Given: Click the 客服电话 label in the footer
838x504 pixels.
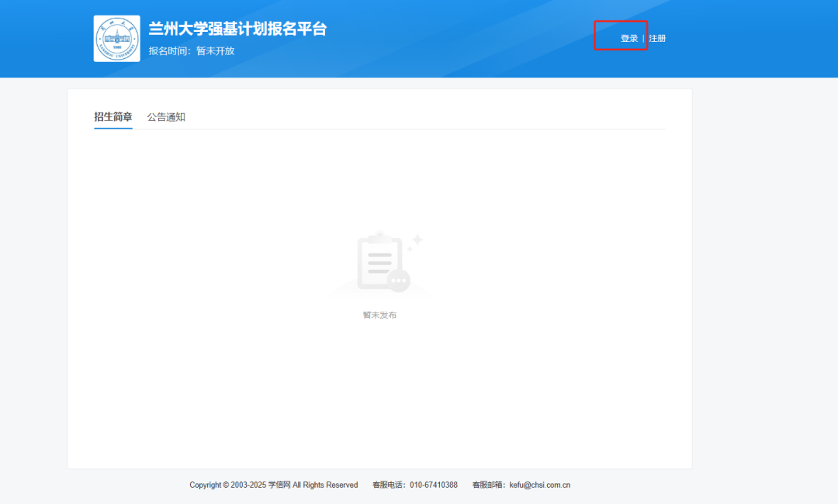Looking at the screenshot, I should pos(389,485).
